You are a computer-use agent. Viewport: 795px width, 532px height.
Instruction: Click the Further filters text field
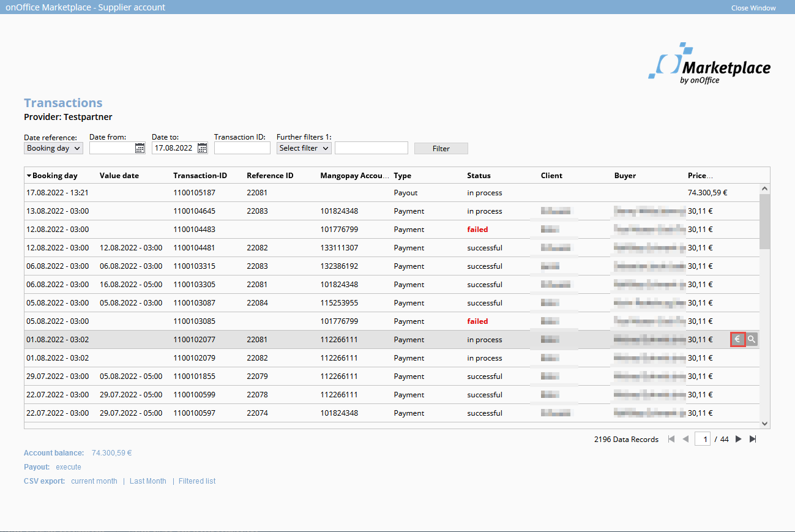(371, 148)
